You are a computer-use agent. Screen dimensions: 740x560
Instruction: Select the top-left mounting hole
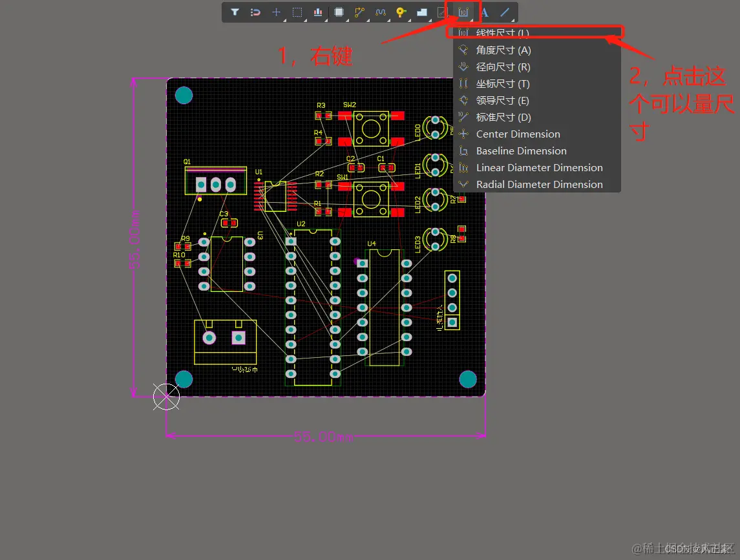tap(184, 96)
